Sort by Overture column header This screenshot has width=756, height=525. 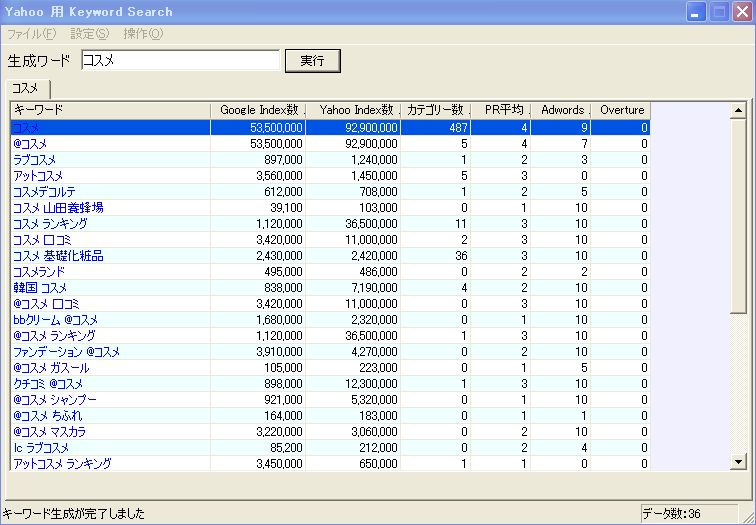coord(621,110)
